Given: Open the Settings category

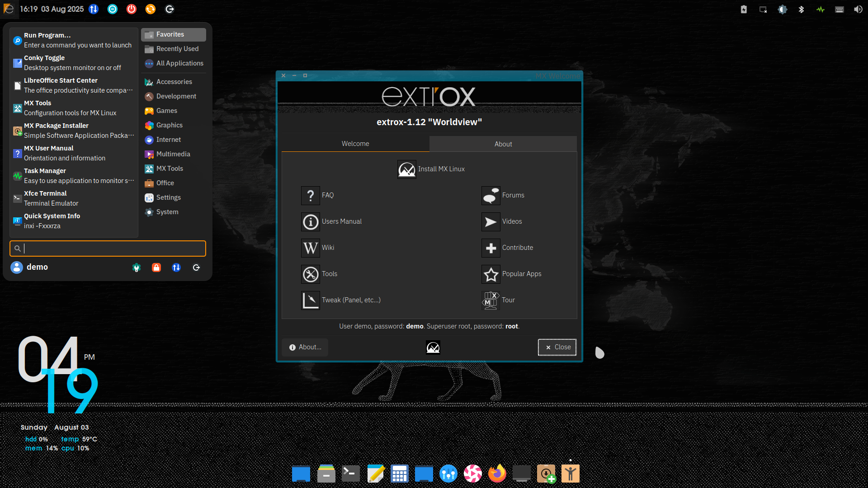Looking at the screenshot, I should point(174,197).
